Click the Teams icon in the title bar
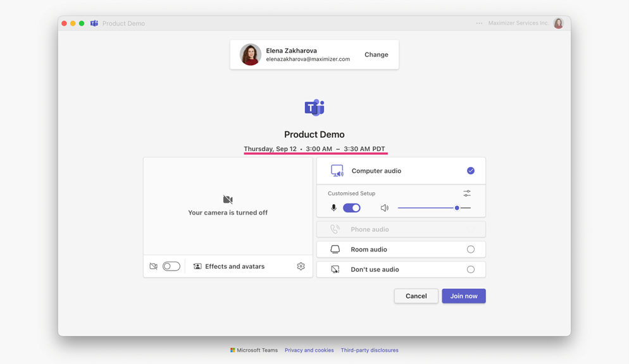 click(x=94, y=23)
